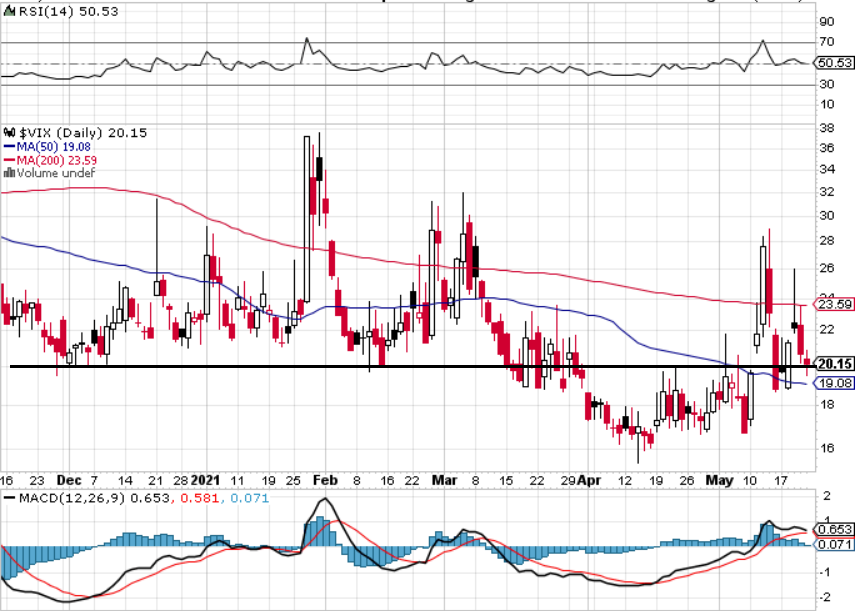Click the red MA(200) legend line

tap(9, 160)
